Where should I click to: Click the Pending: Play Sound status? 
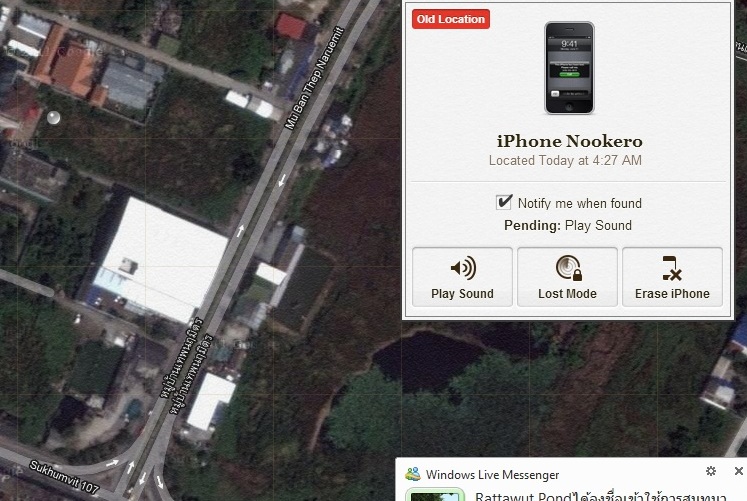tap(568, 225)
